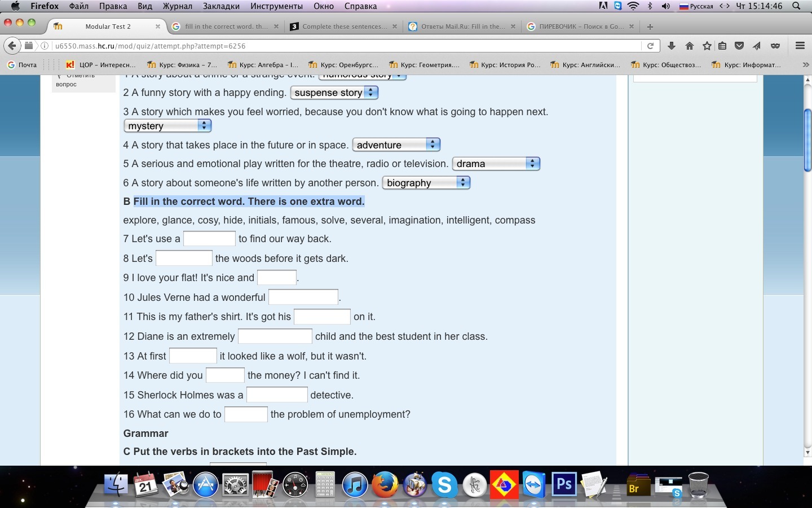Viewport: 812px width, 508px height.
Task: Open new tab with plus button
Action: point(650,27)
